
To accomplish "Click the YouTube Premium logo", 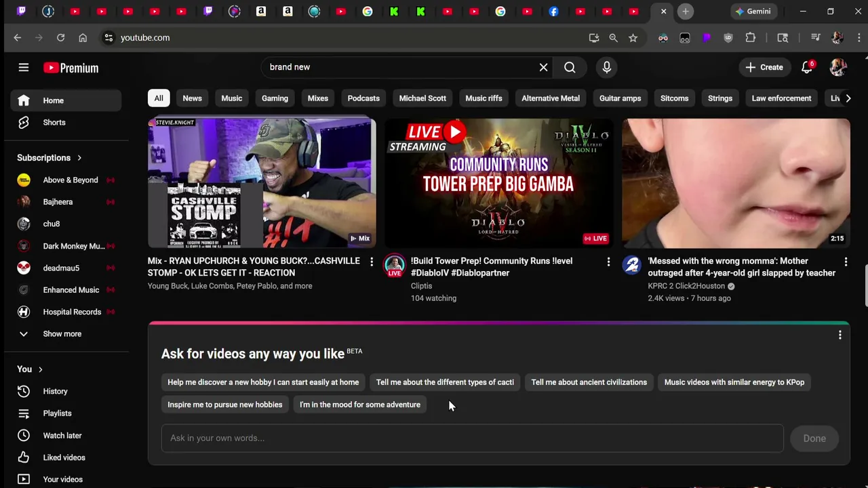I will point(71,68).
